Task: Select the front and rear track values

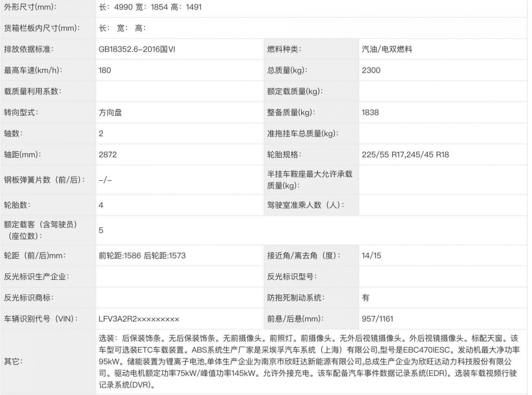Action: [x=142, y=256]
